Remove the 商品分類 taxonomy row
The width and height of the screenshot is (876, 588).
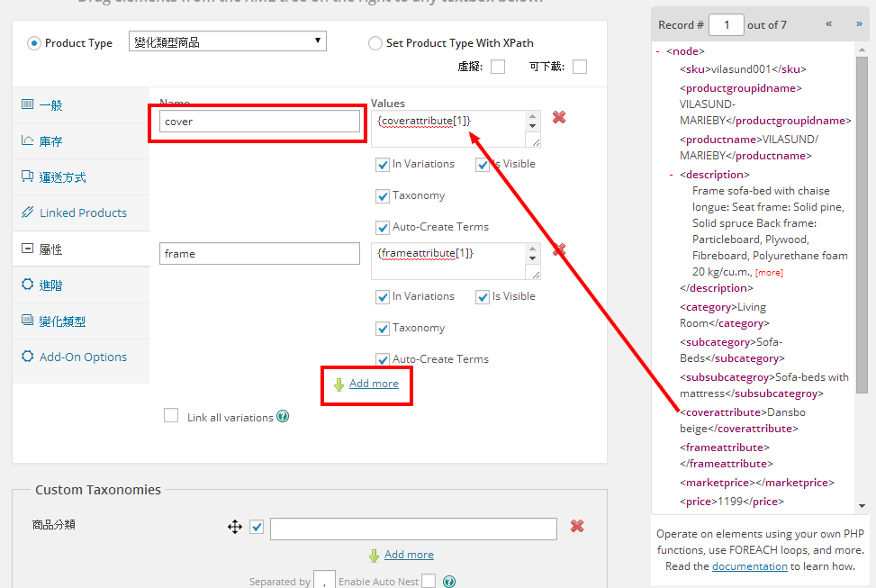coord(577,526)
